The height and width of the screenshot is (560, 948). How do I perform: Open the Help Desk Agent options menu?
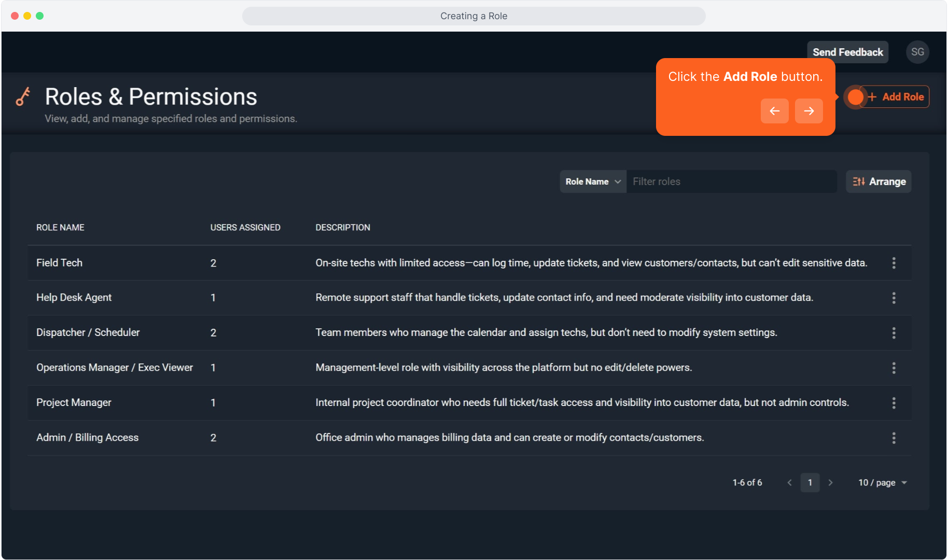pyautogui.click(x=894, y=298)
